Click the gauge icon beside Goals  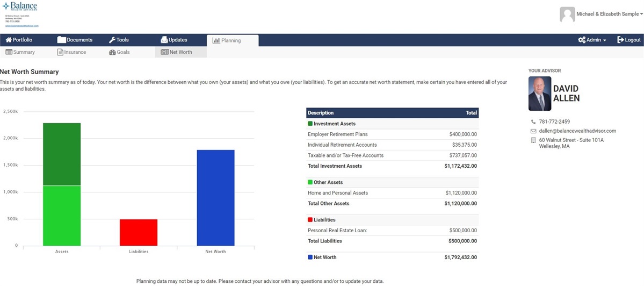[x=112, y=52]
